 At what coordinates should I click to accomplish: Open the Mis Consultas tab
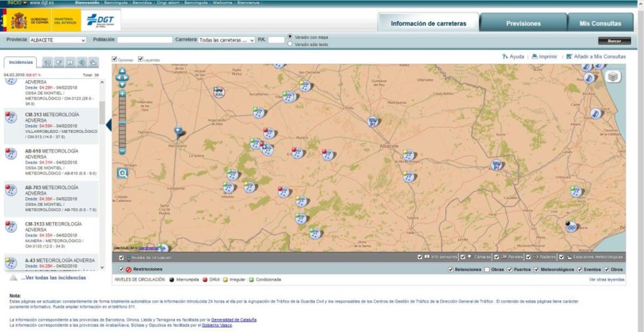[x=600, y=23]
